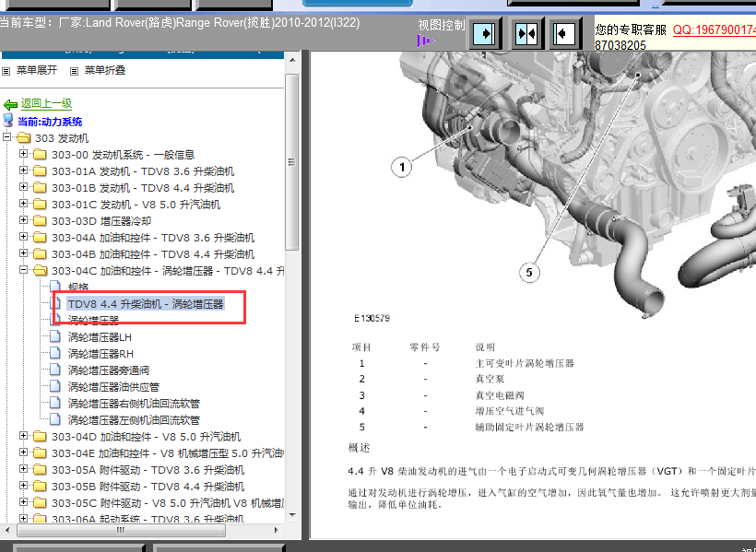This screenshot has width=756, height=552.
Task: Open 涡轮增压器右侧机油回流软管 document
Action: click(134, 404)
